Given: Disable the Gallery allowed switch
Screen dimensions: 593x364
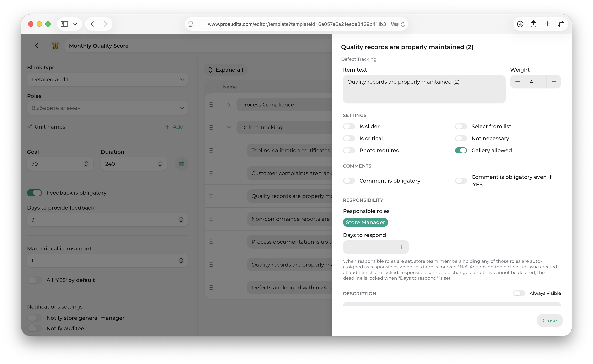Looking at the screenshot, I should pyautogui.click(x=461, y=151).
